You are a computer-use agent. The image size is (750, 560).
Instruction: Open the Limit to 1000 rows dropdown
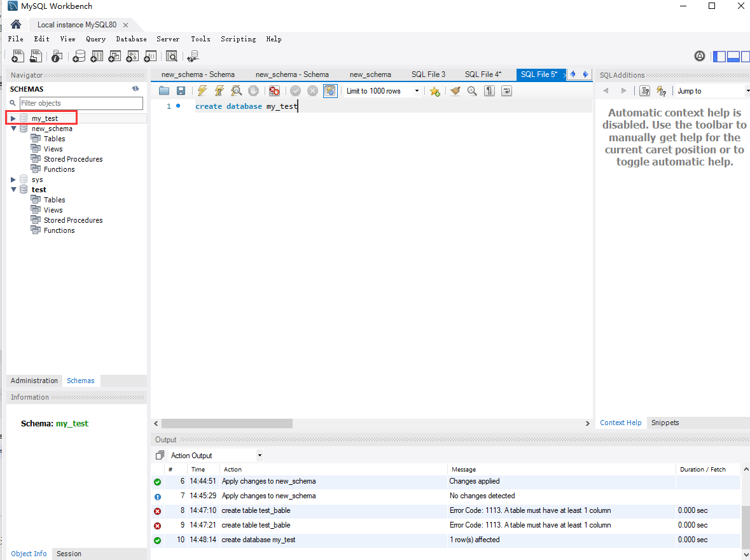coord(417,91)
